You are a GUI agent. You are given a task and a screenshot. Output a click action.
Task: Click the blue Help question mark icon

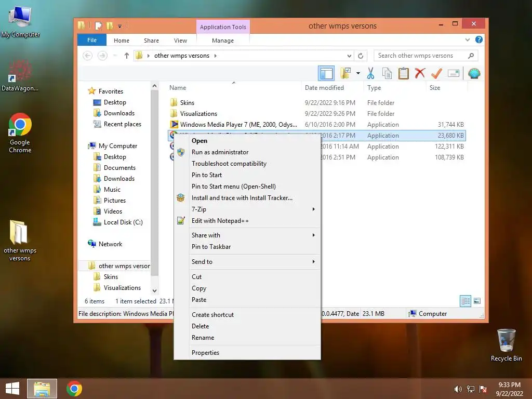point(478,39)
